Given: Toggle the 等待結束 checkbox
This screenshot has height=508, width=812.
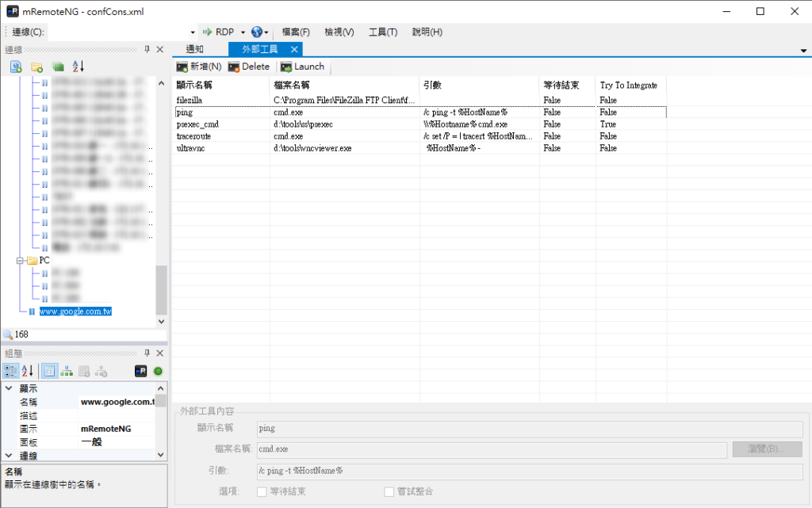Looking at the screenshot, I should point(262,491).
